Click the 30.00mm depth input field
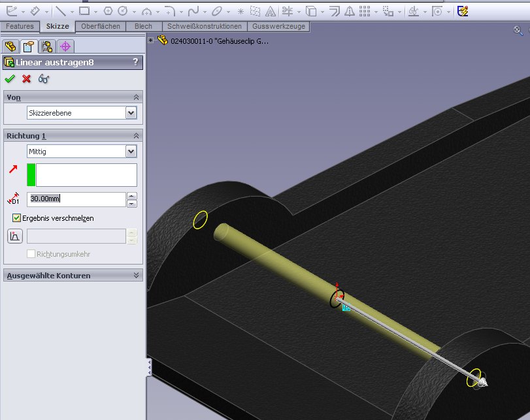This screenshot has height=420, width=530. [76, 199]
